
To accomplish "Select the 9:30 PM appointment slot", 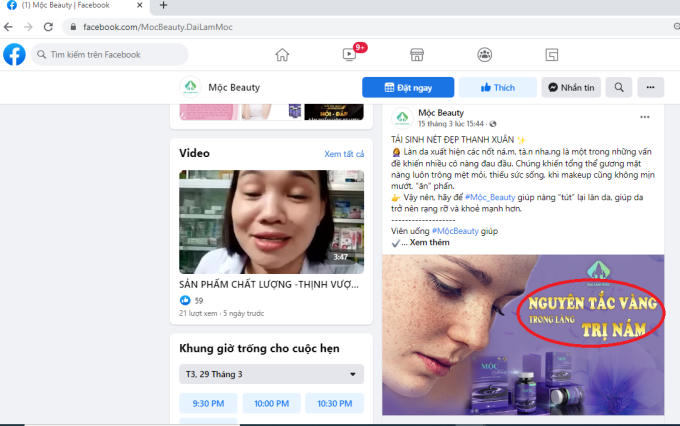I will [x=208, y=403].
